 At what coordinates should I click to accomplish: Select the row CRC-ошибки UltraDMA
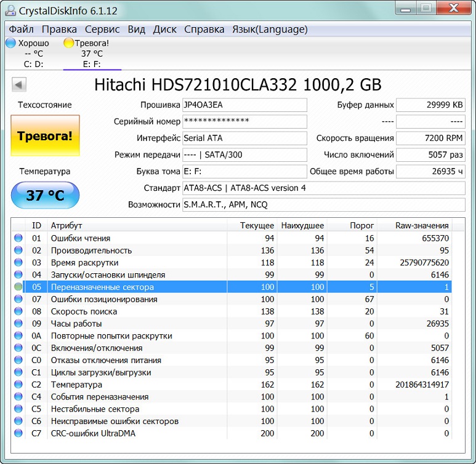click(x=232, y=433)
